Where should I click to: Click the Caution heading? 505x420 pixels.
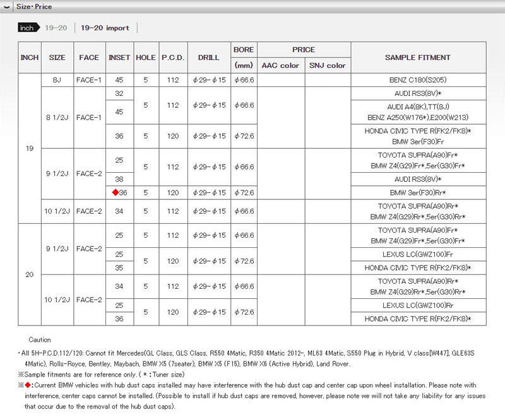coord(40,339)
